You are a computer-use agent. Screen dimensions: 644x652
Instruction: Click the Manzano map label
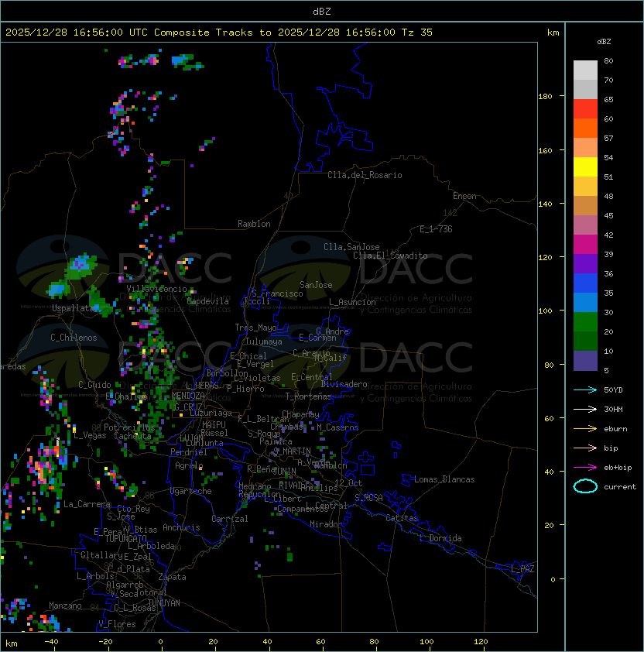[65, 606]
